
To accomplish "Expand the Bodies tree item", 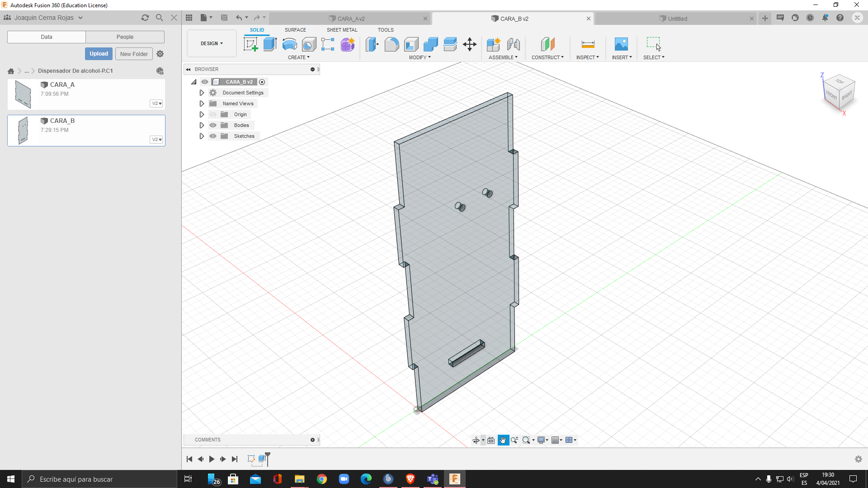I will coord(202,125).
